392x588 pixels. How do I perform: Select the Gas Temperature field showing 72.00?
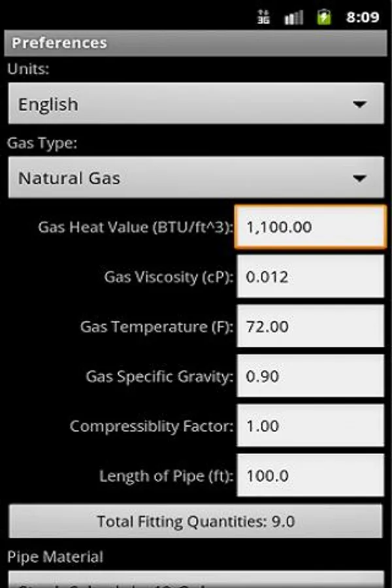tap(310, 326)
